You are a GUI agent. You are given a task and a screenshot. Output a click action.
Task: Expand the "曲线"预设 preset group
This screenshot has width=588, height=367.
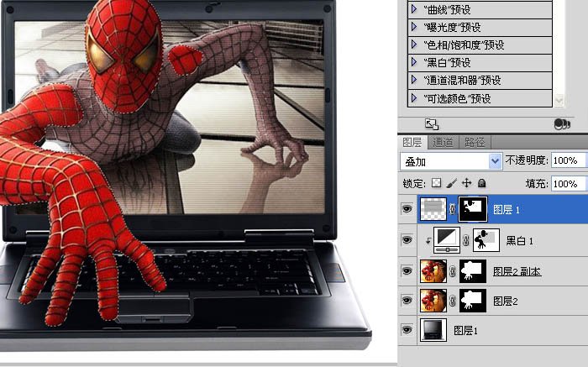pyautogui.click(x=413, y=9)
